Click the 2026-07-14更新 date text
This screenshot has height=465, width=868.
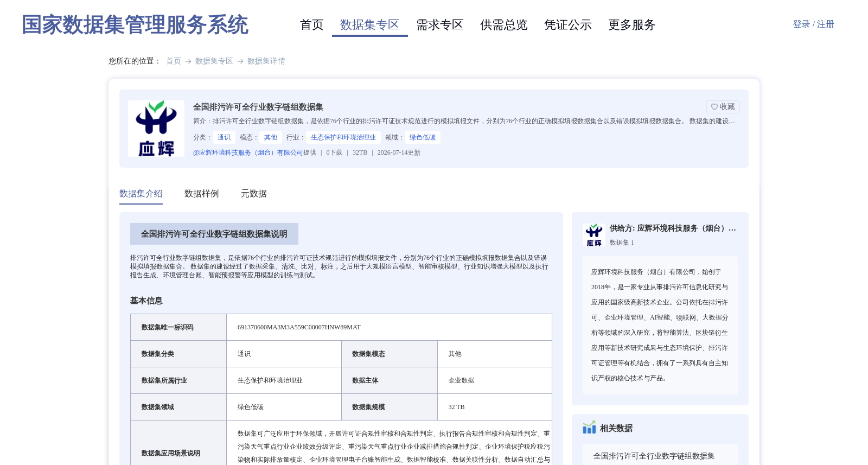[399, 153]
